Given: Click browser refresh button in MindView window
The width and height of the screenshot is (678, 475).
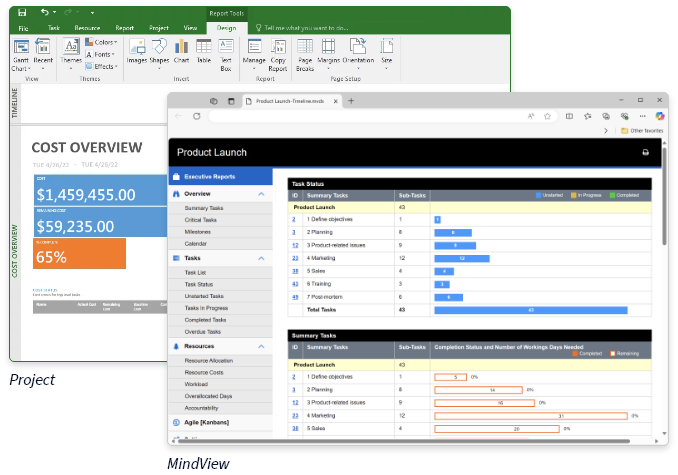Looking at the screenshot, I should pyautogui.click(x=197, y=116).
